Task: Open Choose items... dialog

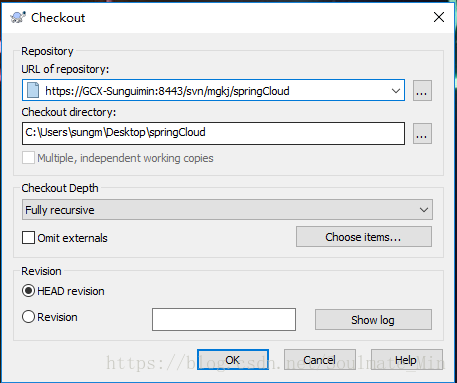Action: coord(364,237)
